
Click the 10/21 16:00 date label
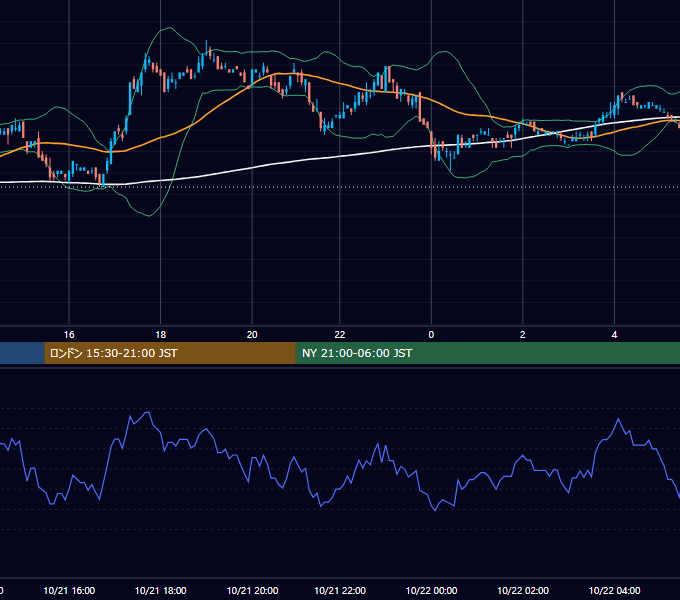tap(69, 590)
